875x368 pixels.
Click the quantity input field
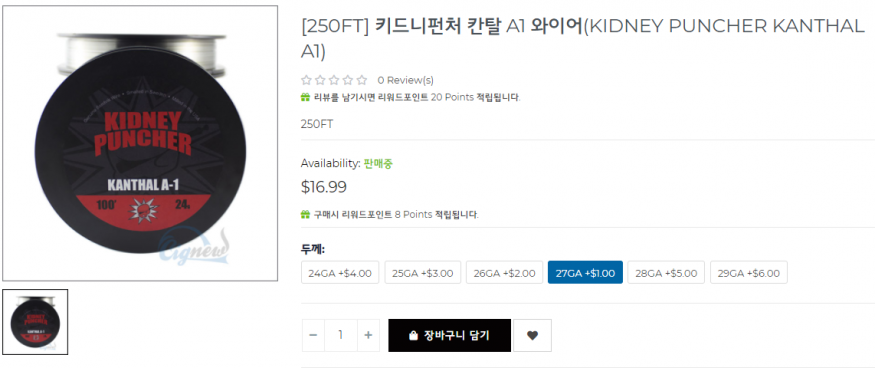pos(340,335)
